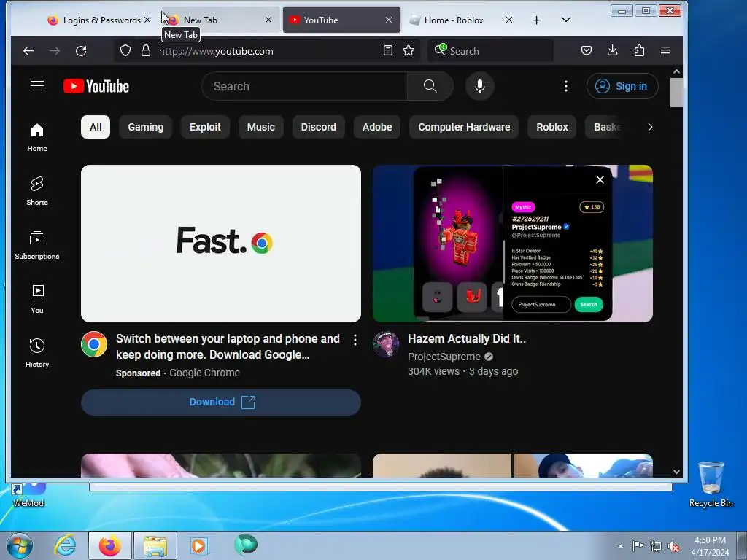Click the Sign in button
Image resolution: width=747 pixels, height=560 pixels.
point(622,86)
